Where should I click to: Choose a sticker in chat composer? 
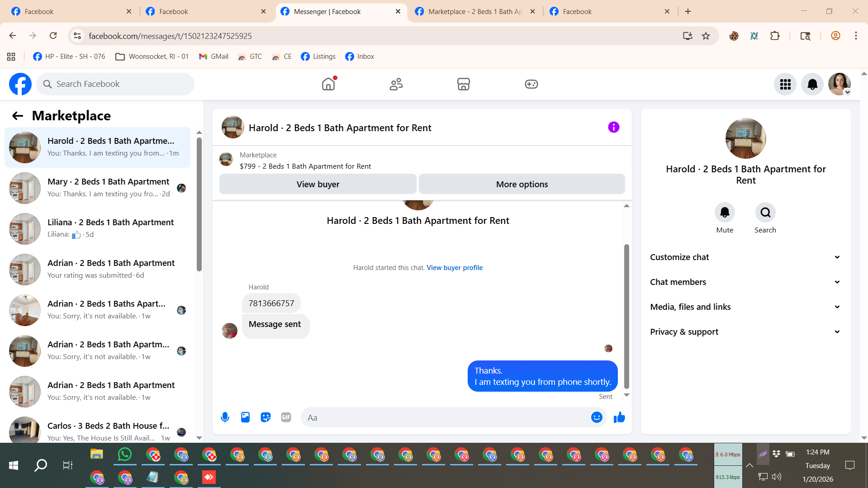point(266,417)
